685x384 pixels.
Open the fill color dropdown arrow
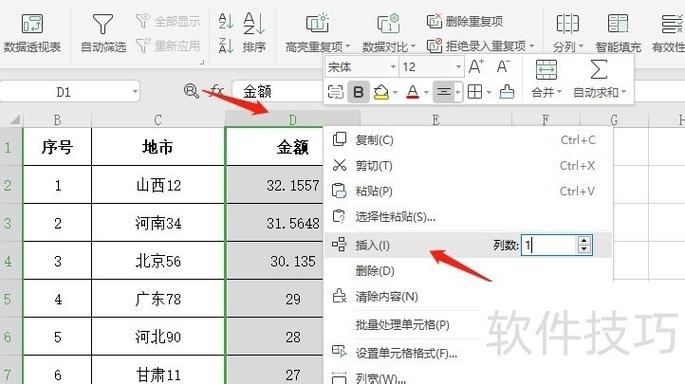395,93
